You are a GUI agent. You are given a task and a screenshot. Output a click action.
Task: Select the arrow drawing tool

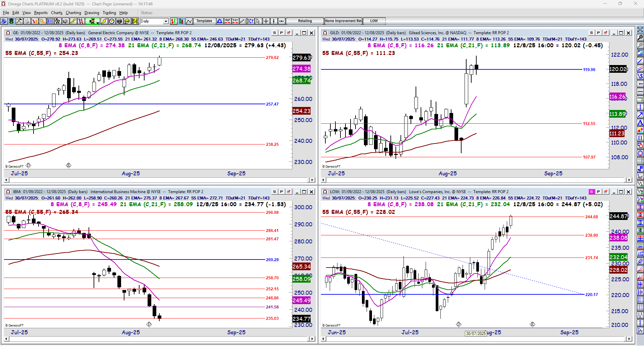pos(640,115)
